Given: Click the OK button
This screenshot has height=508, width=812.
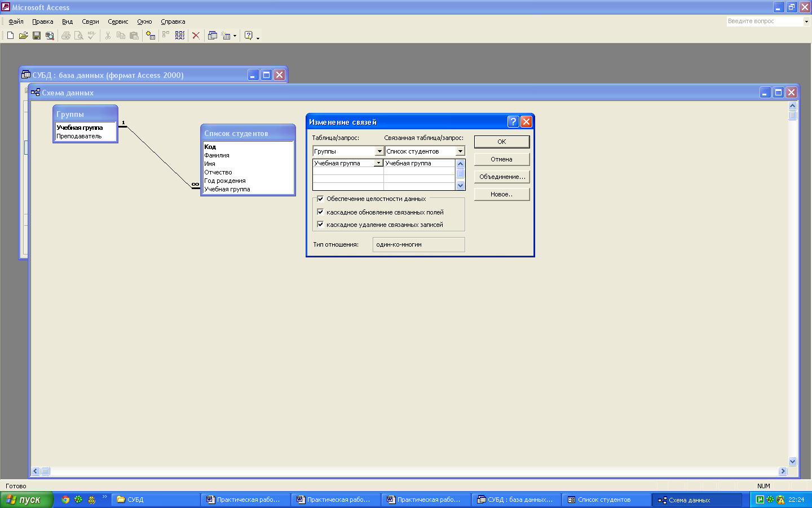Looking at the screenshot, I should (x=502, y=142).
